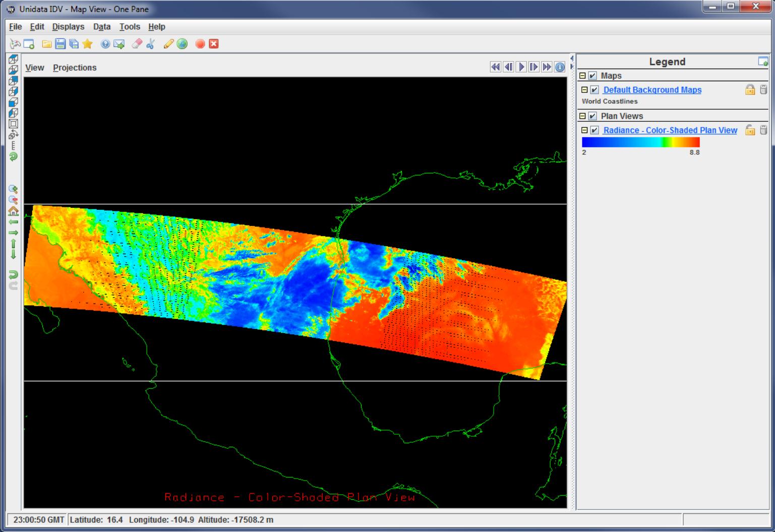Step forward one animation frame

[534, 67]
